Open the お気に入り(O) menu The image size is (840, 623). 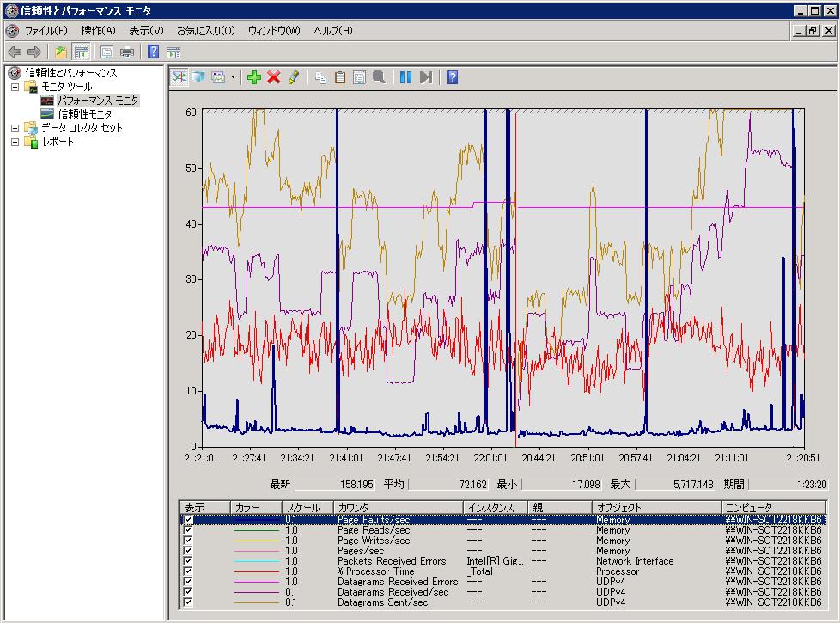205,31
